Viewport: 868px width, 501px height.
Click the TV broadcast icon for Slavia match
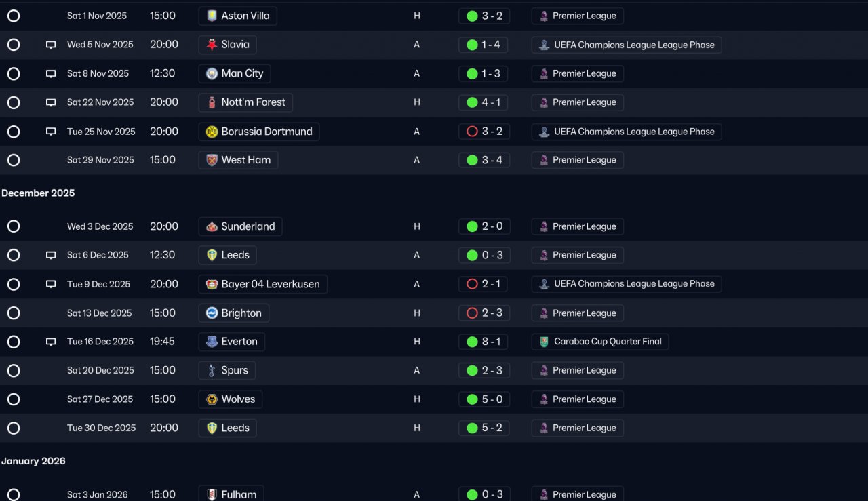point(51,45)
